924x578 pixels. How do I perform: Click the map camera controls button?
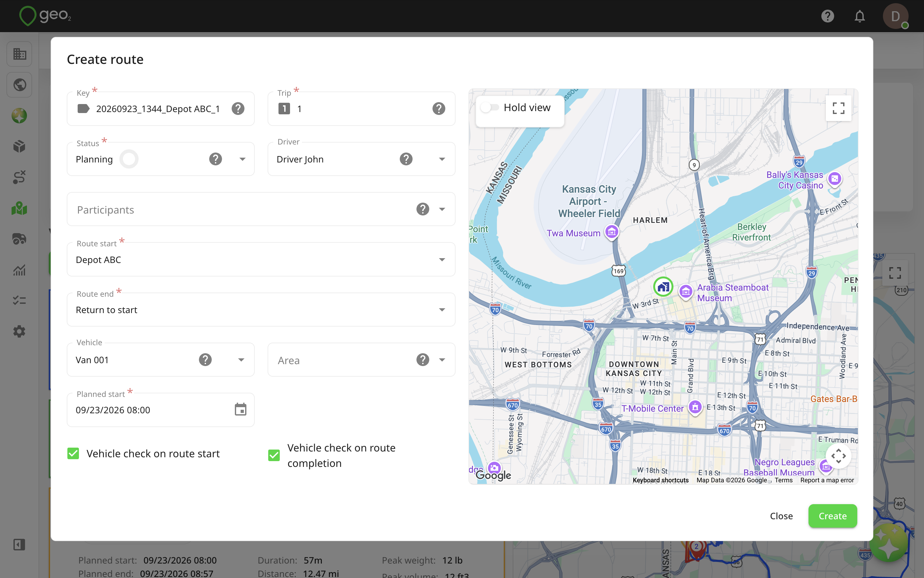click(x=838, y=456)
